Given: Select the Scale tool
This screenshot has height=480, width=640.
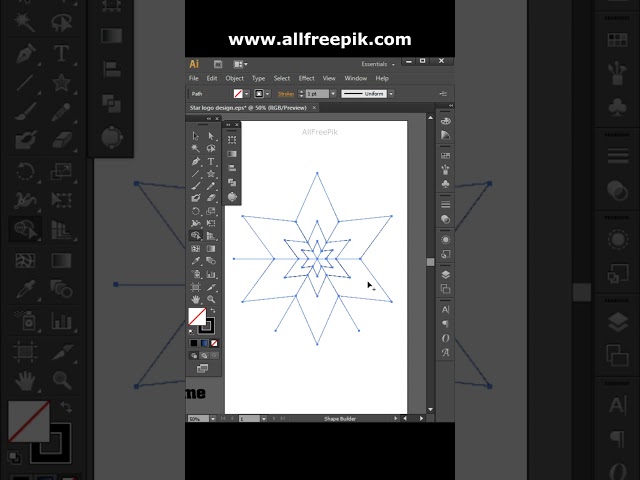Looking at the screenshot, I should click(211, 211).
